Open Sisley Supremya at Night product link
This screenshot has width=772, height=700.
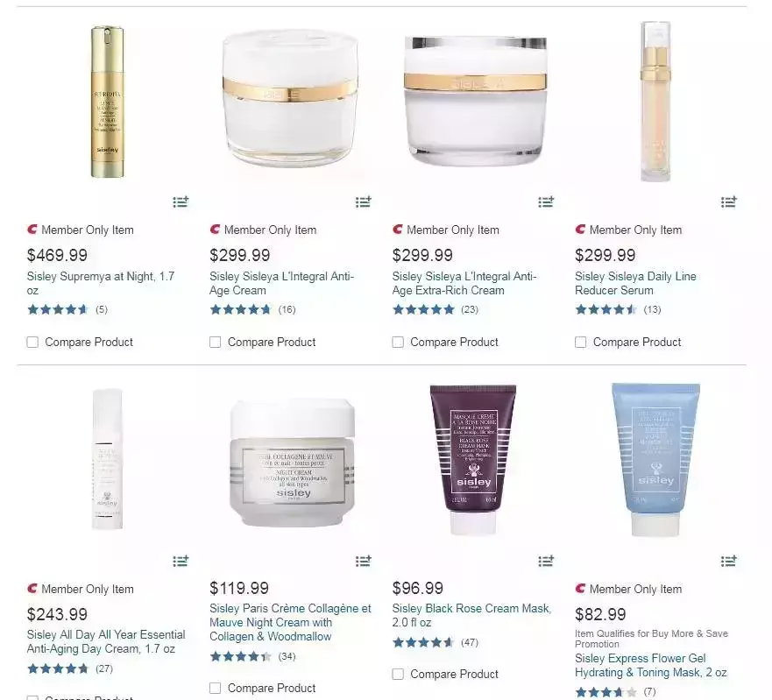tap(101, 284)
